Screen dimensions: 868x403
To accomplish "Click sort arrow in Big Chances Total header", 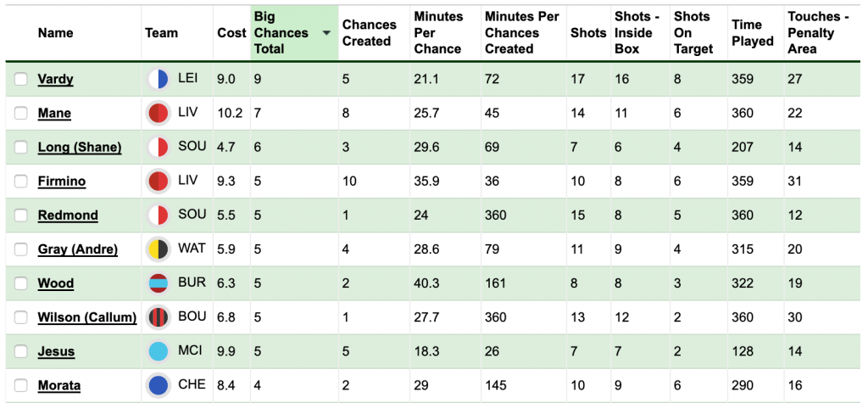I will [326, 33].
